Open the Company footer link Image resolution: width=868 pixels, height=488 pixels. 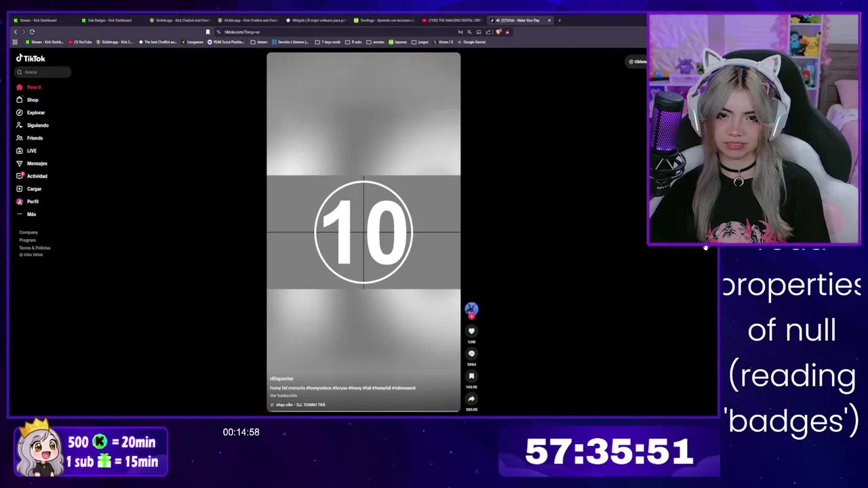pos(28,232)
